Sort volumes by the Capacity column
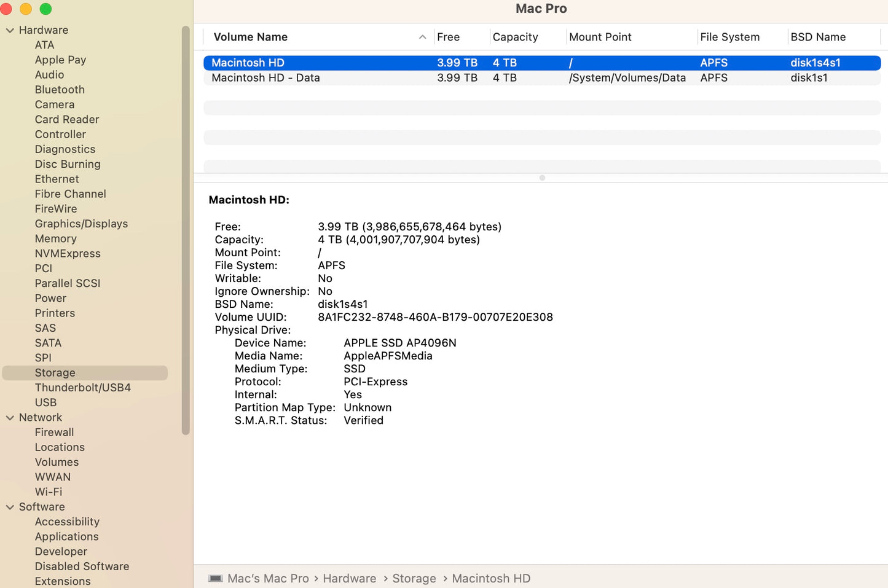Viewport: 888px width, 588px height. (x=516, y=37)
